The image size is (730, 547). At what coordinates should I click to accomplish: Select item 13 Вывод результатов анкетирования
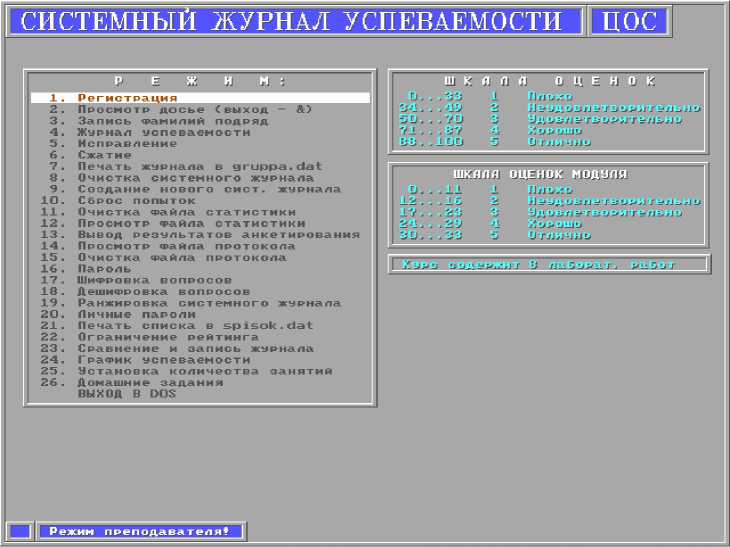pos(200,235)
